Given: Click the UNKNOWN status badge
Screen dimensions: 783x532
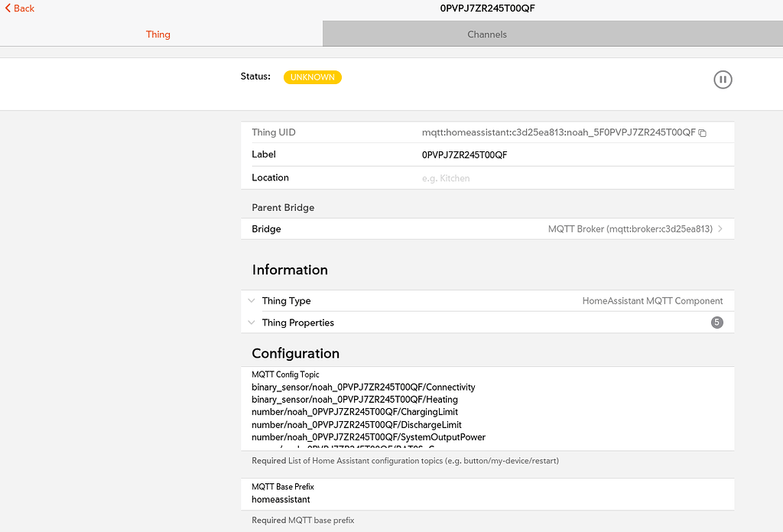Looking at the screenshot, I should click(312, 77).
